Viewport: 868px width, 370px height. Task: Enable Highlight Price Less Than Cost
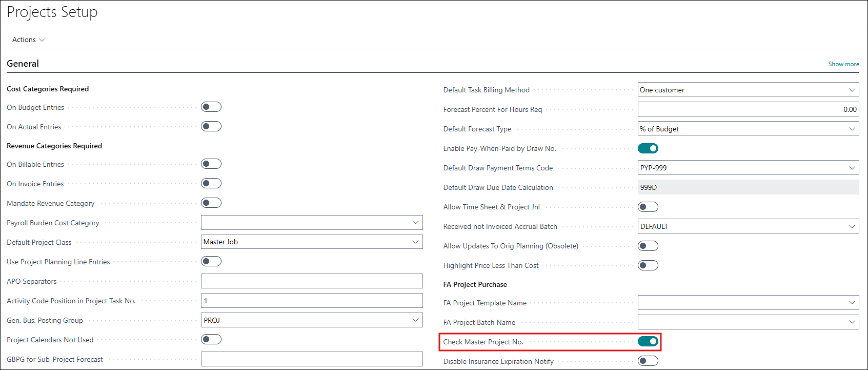click(x=648, y=265)
